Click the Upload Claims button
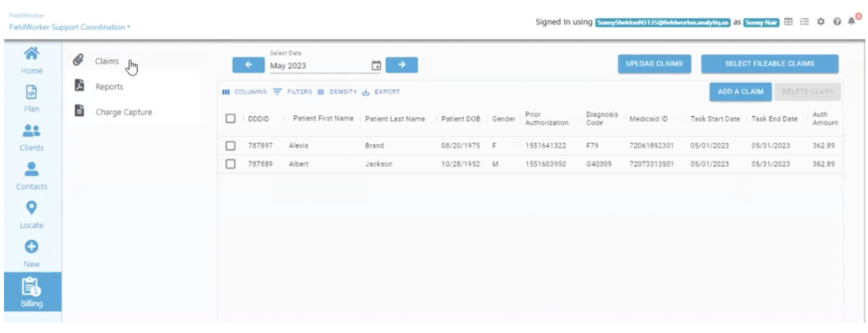 pyautogui.click(x=654, y=64)
